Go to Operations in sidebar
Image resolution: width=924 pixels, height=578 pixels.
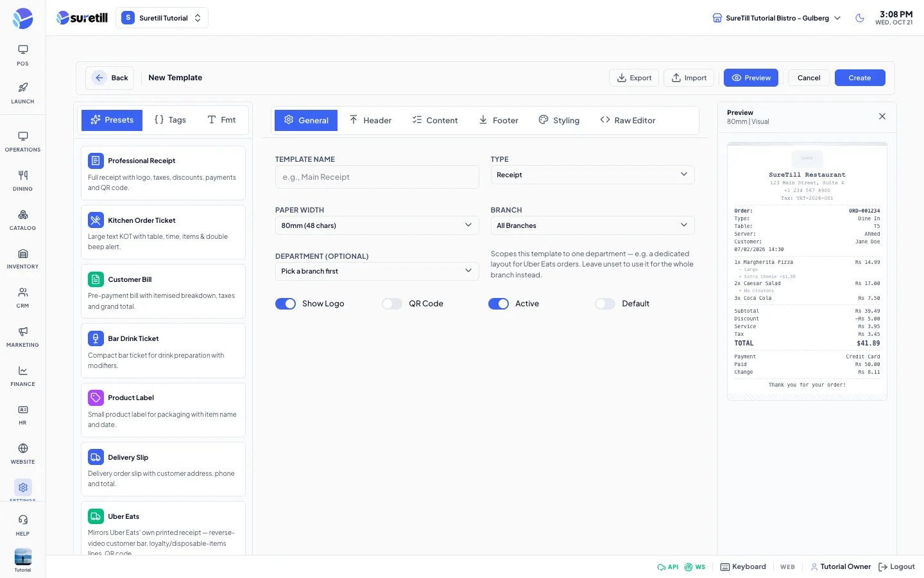pyautogui.click(x=22, y=141)
